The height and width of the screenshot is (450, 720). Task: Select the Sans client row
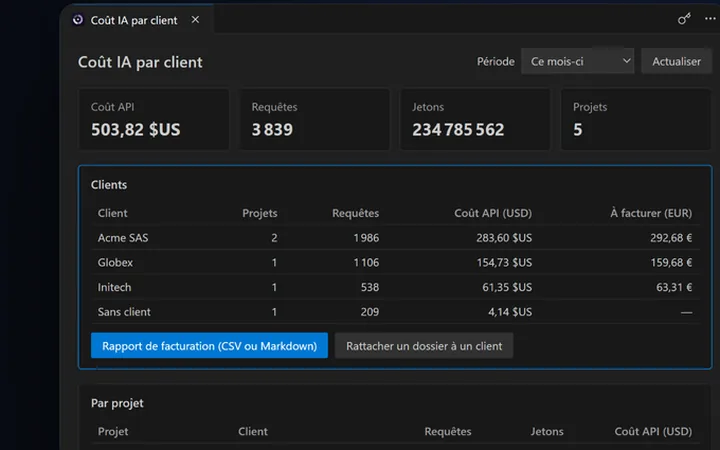pos(395,312)
